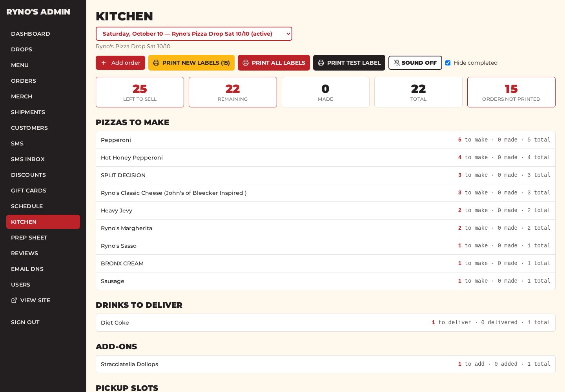
Task: Click the 15 Orders Not Printed card
Action: (511, 92)
